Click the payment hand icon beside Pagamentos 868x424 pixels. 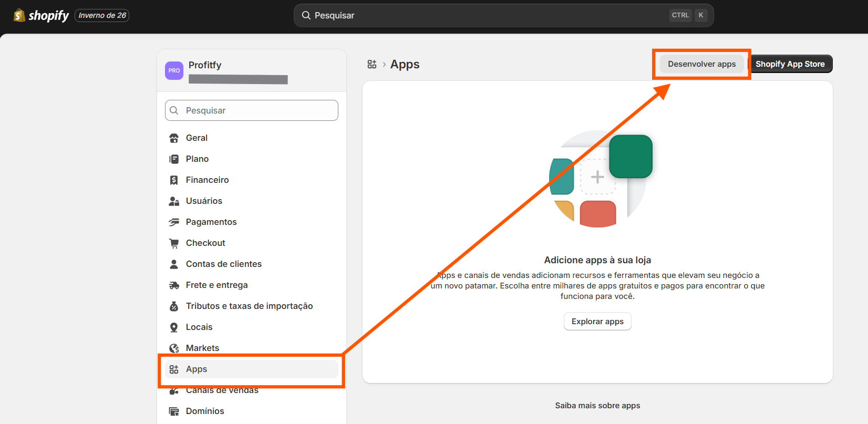(x=174, y=222)
